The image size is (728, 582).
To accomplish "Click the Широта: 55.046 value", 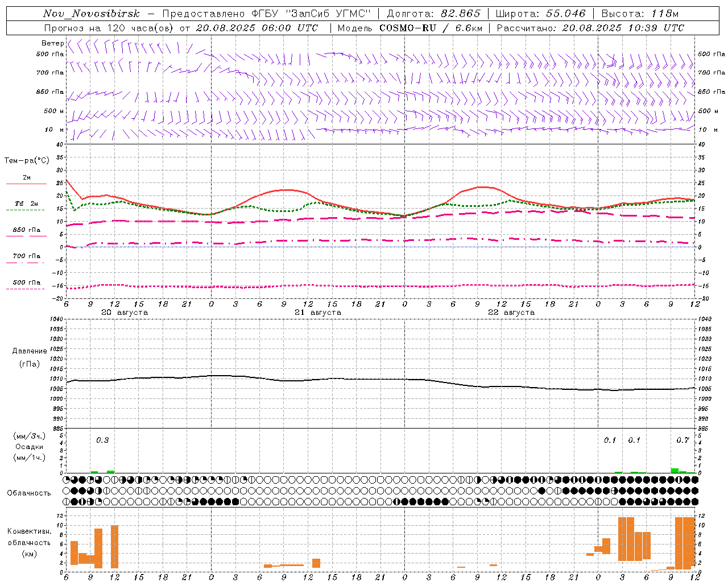I will coord(540,14).
